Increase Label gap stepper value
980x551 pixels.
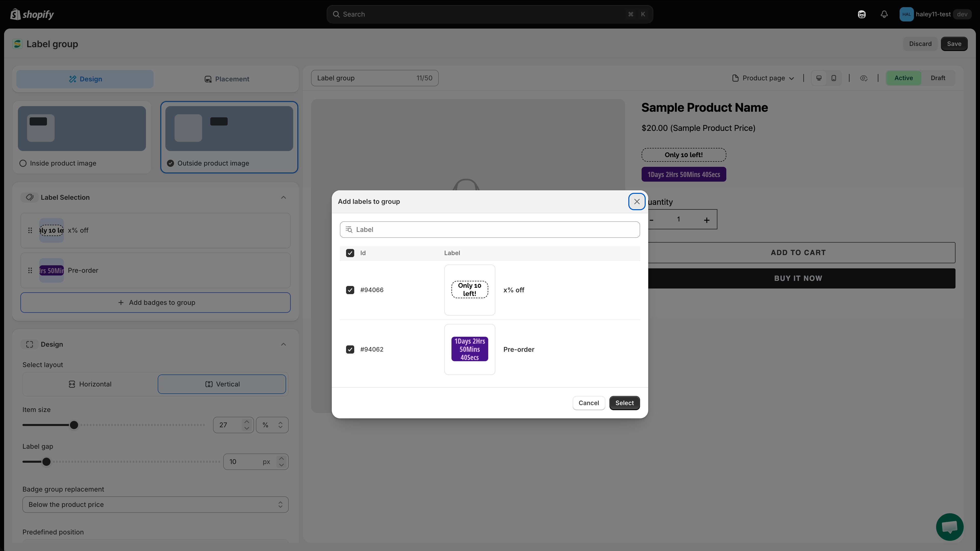(x=281, y=458)
